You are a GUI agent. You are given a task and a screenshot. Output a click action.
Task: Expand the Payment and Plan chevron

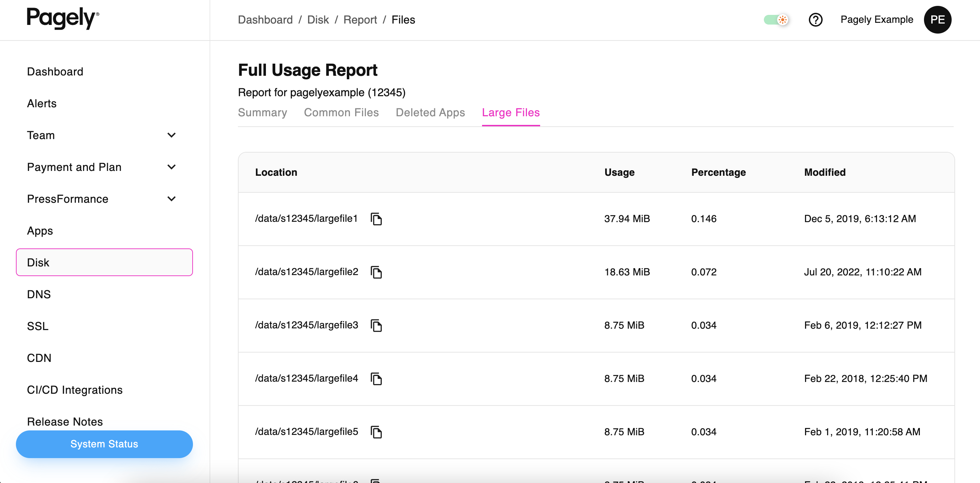pos(172,167)
